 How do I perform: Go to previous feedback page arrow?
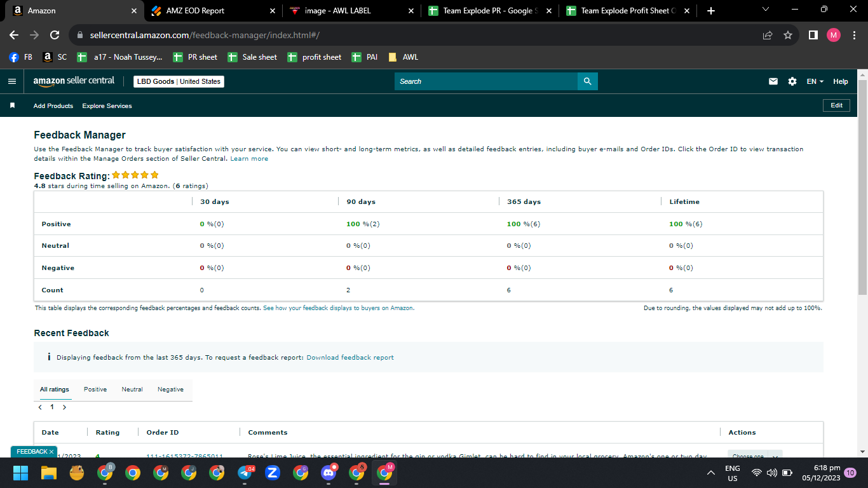(x=40, y=407)
